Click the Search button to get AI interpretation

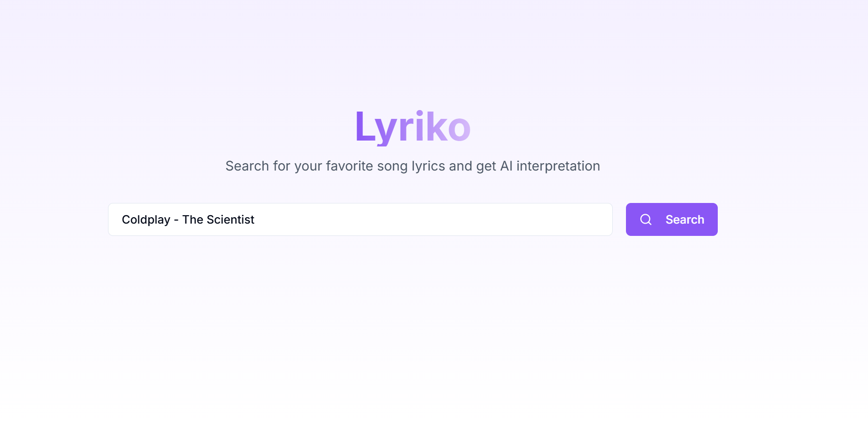coord(672,219)
